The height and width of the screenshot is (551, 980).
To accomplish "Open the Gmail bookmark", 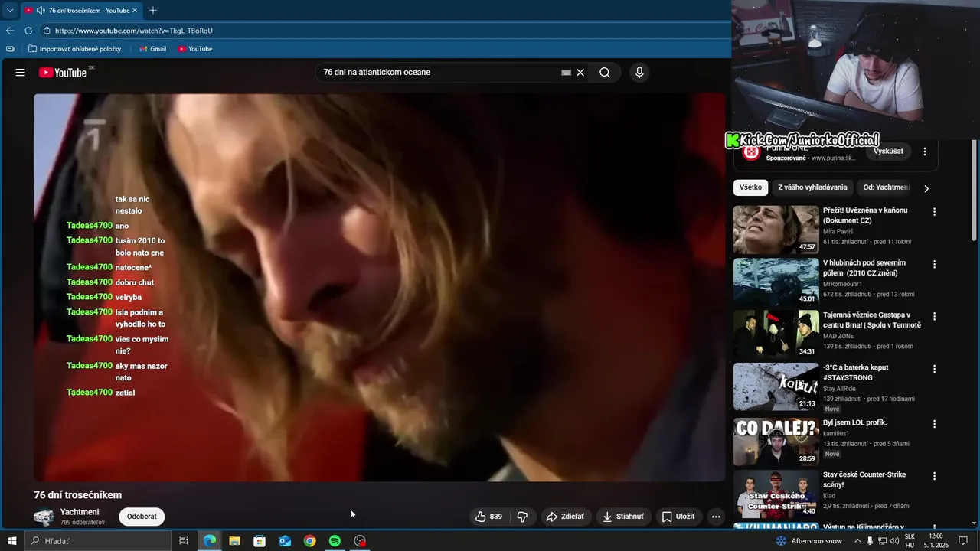I will coord(152,49).
